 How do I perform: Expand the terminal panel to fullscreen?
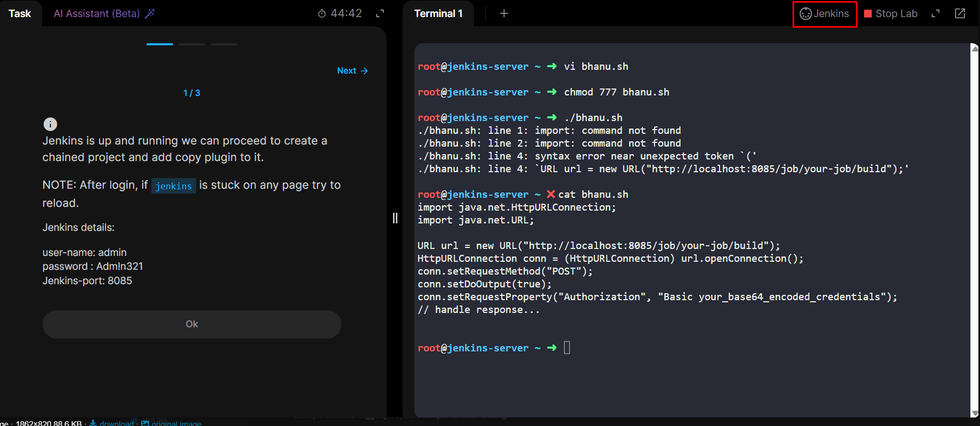pyautogui.click(x=935, y=14)
